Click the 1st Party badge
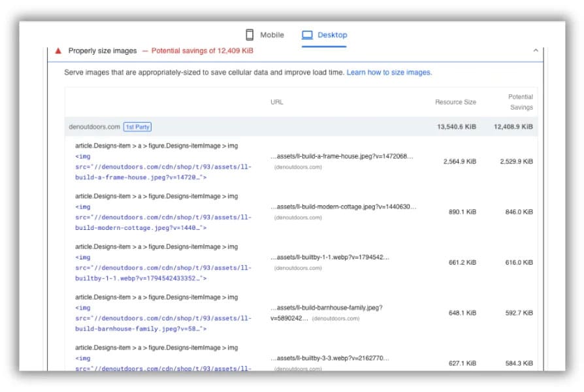This screenshot has height=392, width=584. click(137, 127)
